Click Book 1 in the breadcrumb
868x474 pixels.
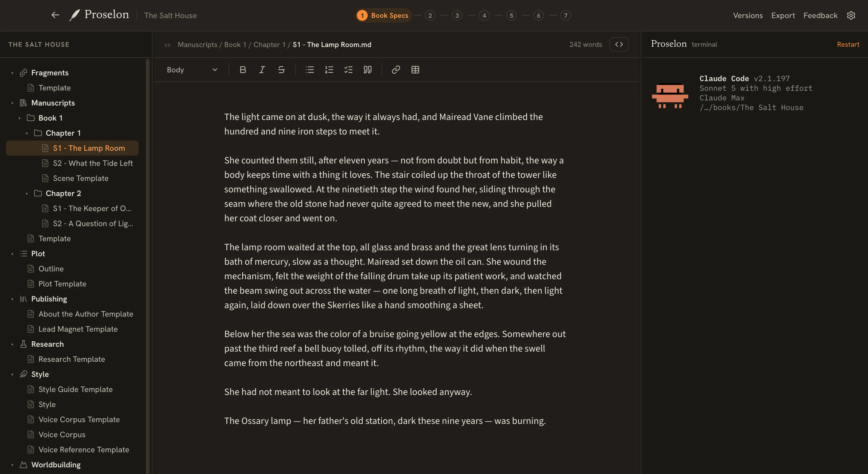coord(235,45)
